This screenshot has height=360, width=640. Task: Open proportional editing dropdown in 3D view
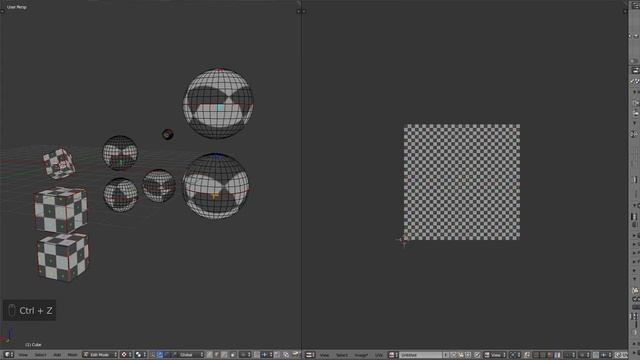(x=245, y=355)
